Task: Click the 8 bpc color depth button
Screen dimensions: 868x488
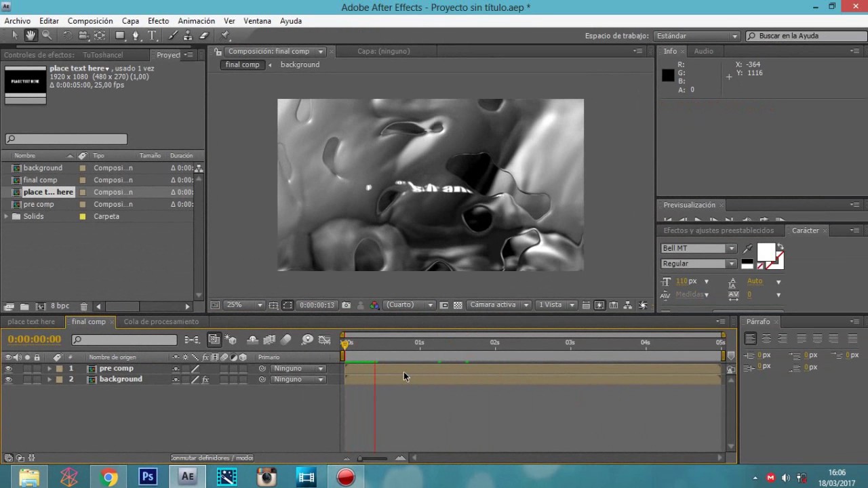Action: pyautogui.click(x=60, y=306)
